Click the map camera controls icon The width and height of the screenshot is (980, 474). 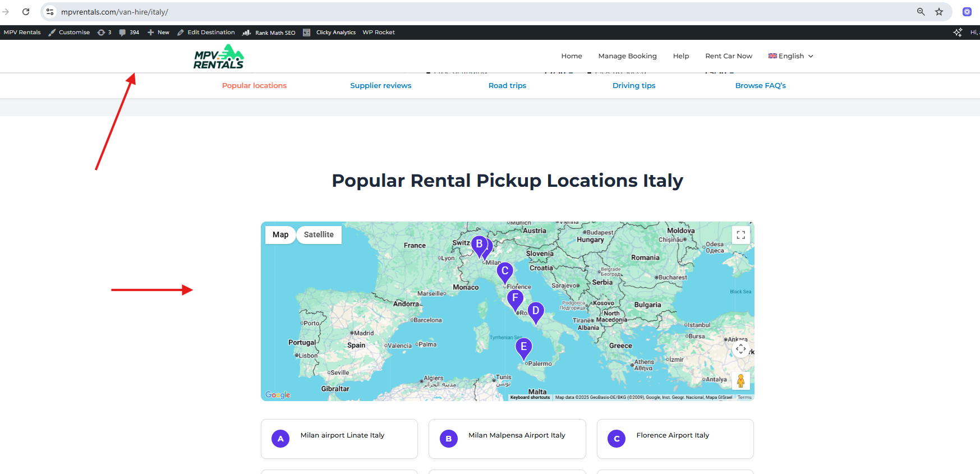point(740,349)
